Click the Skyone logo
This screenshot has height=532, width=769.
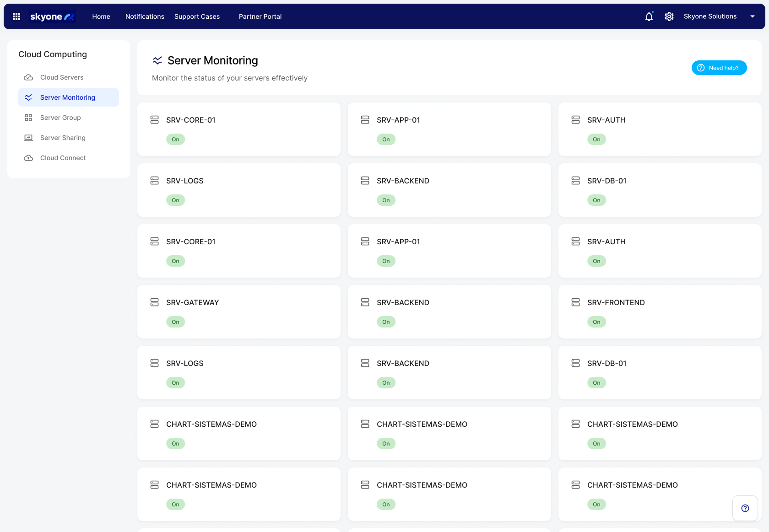click(52, 16)
